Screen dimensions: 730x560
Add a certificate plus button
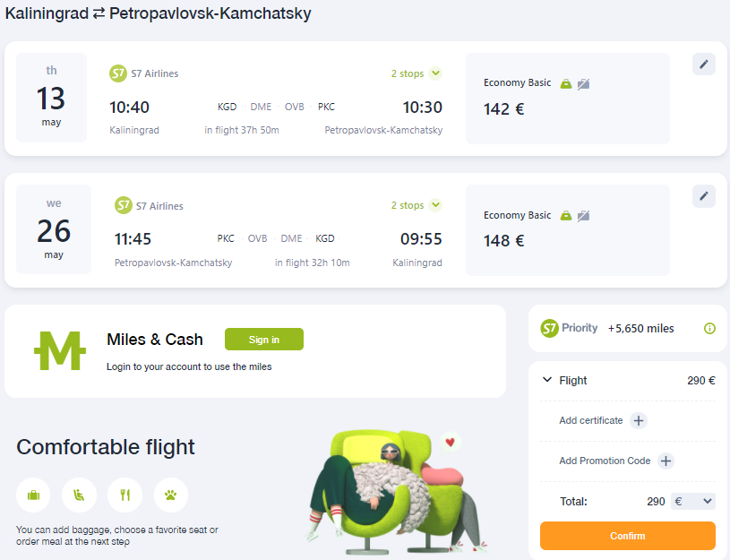tap(639, 421)
